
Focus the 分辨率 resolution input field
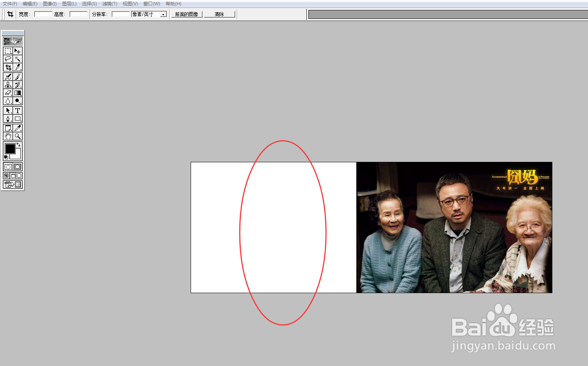click(x=121, y=14)
